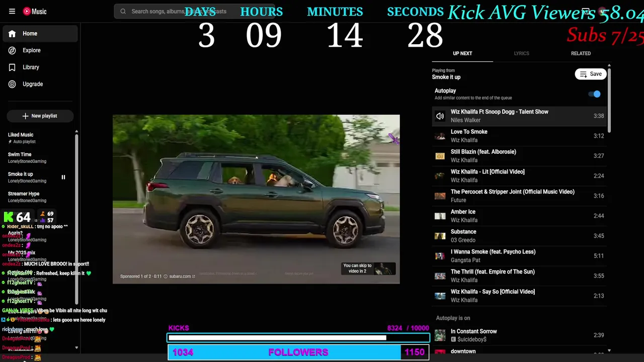Image resolution: width=644 pixels, height=362 pixels.
Task: Click Still Blazin album thumbnail
Action: (440, 156)
